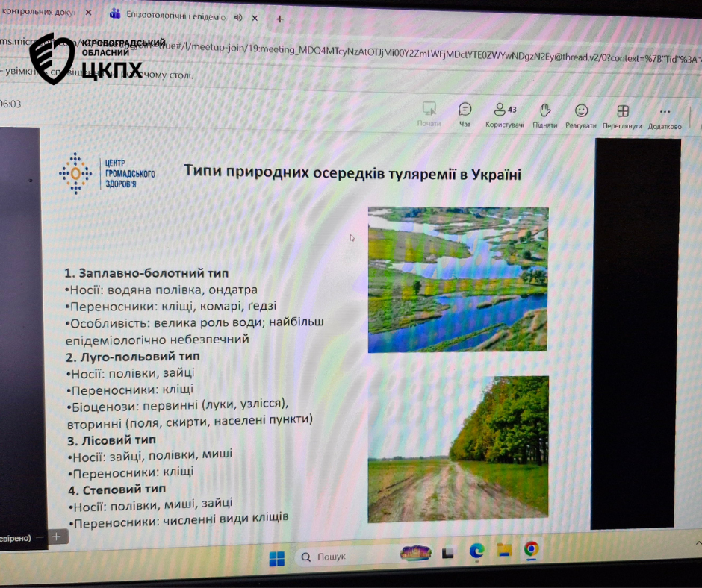The image size is (702, 588).
Task: Click the Почати share screen icon
Action: 429,112
